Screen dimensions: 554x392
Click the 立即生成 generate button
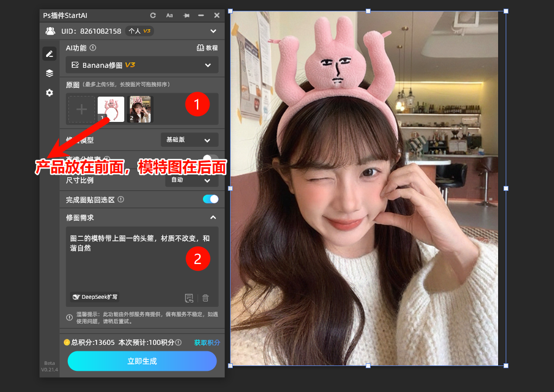tap(142, 361)
